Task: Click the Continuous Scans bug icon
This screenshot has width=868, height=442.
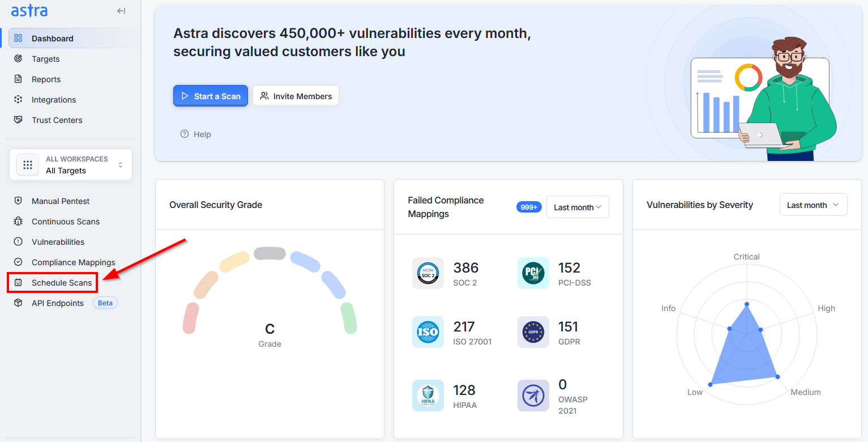Action: [18, 222]
